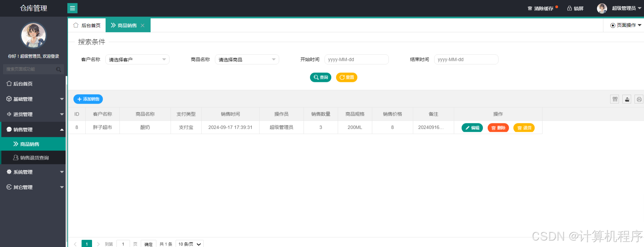The height and width of the screenshot is (247, 644).
Task: Toggle the sidebar collapse hamburger icon
Action: click(72, 8)
